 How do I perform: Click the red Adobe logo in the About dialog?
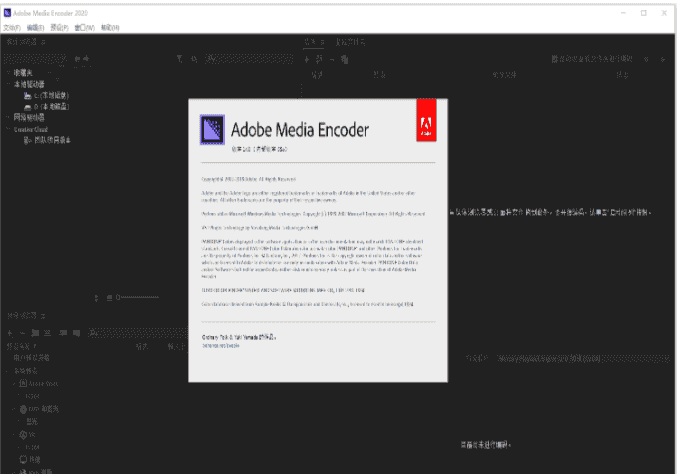point(424,121)
